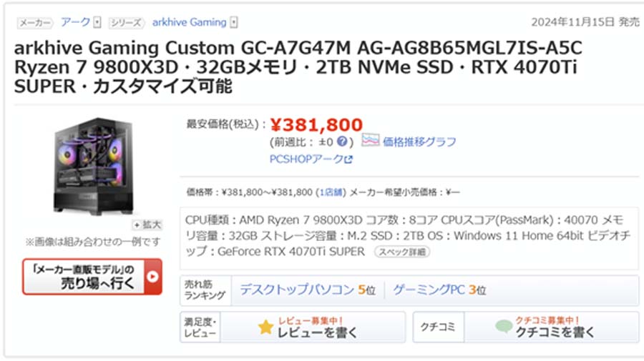Click the external link icon beside PCSHOPアーク
The height and width of the screenshot is (361, 644).
[348, 159]
